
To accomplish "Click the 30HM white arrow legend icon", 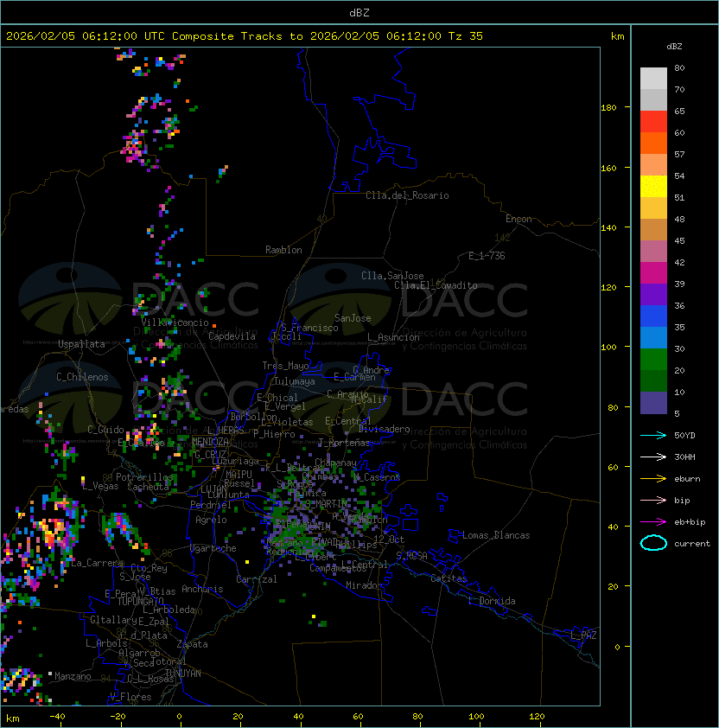I will coord(653,457).
